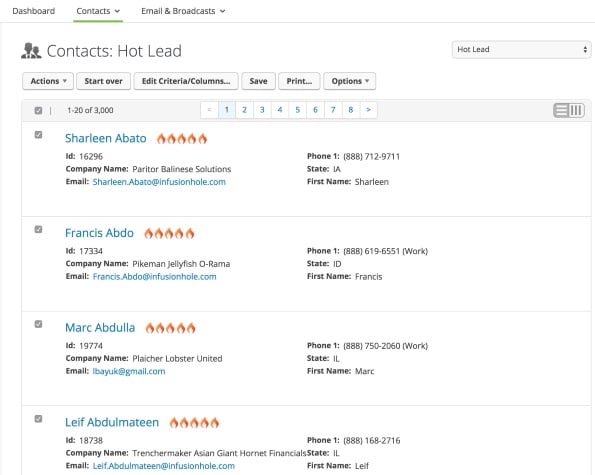Click phone number (888) 712-9711
The image size is (595, 475).
371,157
